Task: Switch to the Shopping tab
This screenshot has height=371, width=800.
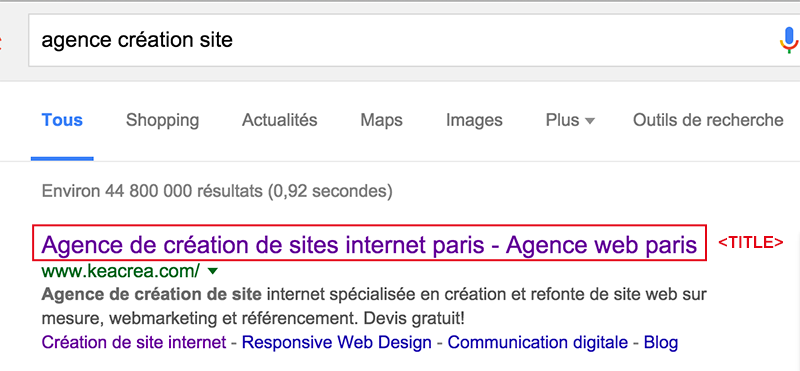Action: pos(162,120)
